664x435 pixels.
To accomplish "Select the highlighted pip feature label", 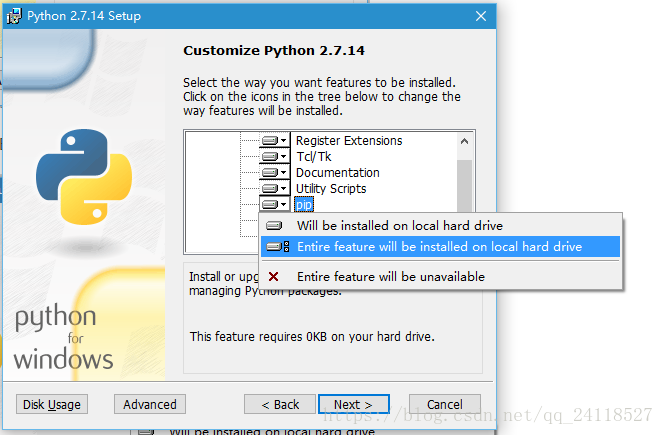I will [x=304, y=205].
